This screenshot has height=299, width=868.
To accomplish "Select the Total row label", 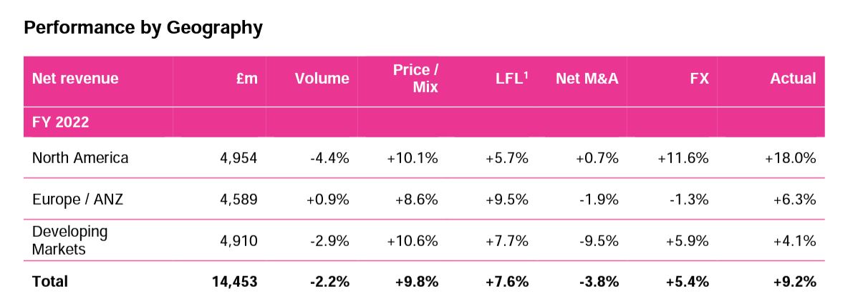I will [50, 282].
